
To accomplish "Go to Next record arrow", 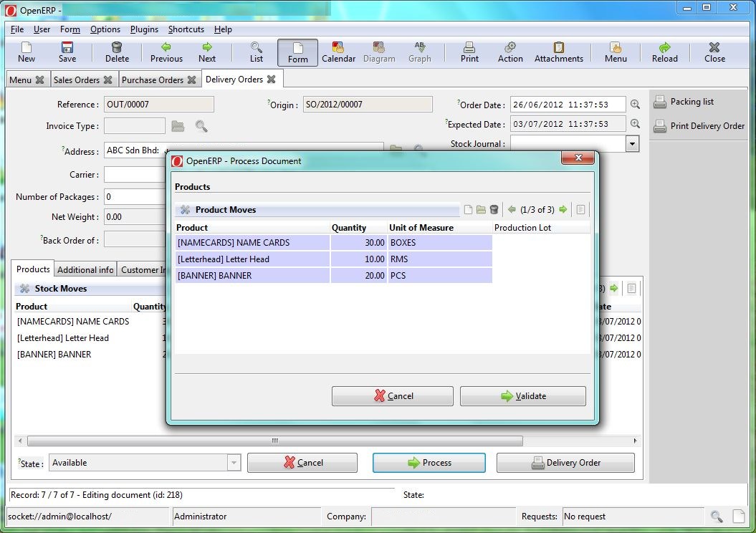I will coord(207,47).
